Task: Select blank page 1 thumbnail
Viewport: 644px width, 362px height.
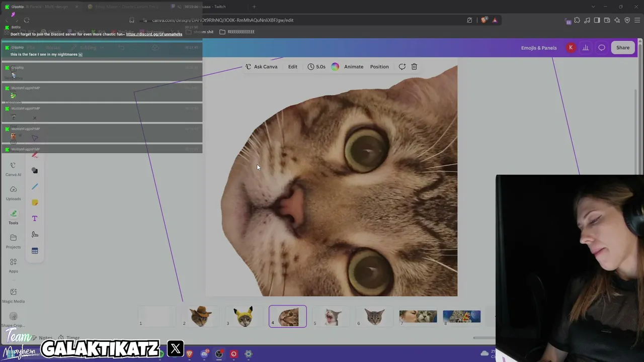Action: (x=157, y=316)
